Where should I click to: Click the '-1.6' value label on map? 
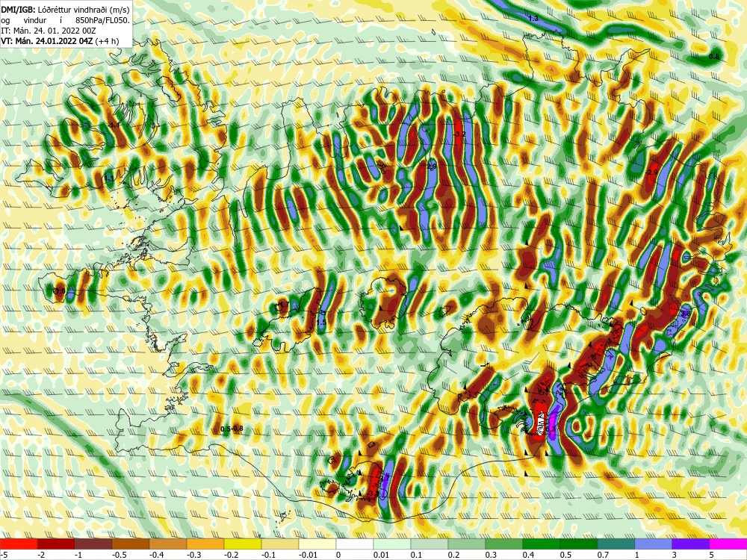60,291
